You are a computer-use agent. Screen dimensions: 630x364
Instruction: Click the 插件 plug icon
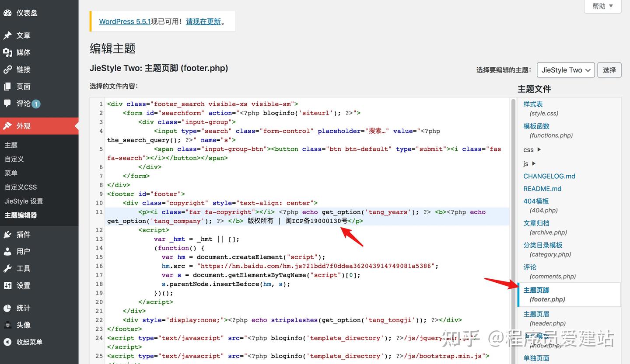tap(7, 235)
